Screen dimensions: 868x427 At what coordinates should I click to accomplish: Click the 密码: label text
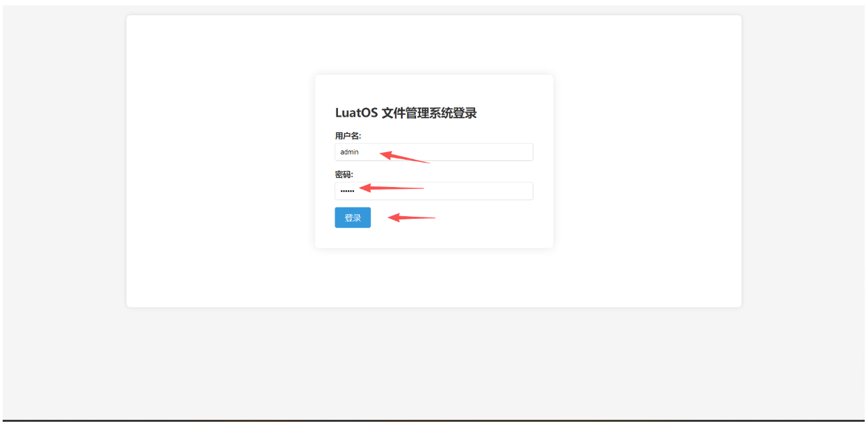(344, 174)
